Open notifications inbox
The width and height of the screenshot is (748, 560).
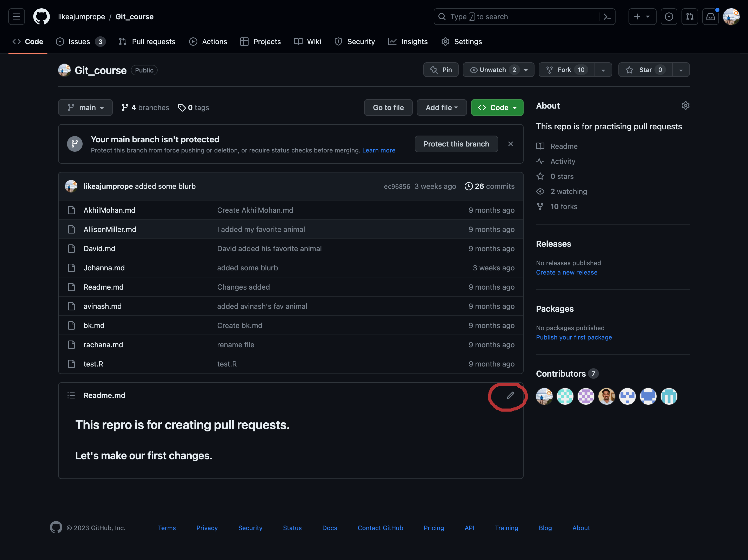(710, 17)
